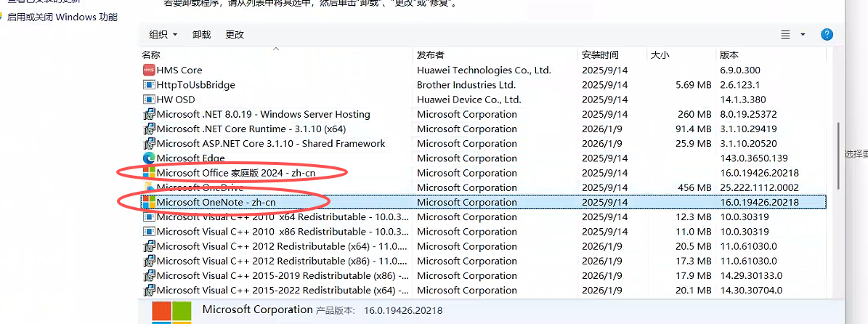Click the HW OSD program icon

pyautogui.click(x=149, y=100)
